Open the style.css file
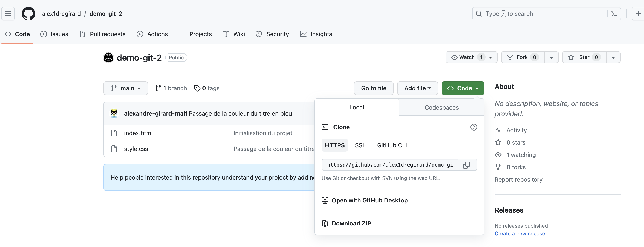The height and width of the screenshot is (247, 644). tap(136, 149)
